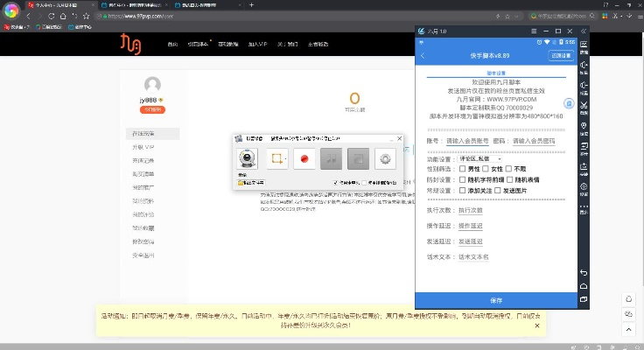Screen dimensions: 644x350
Task: Click the browser address bar URL
Action: (x=141, y=16)
